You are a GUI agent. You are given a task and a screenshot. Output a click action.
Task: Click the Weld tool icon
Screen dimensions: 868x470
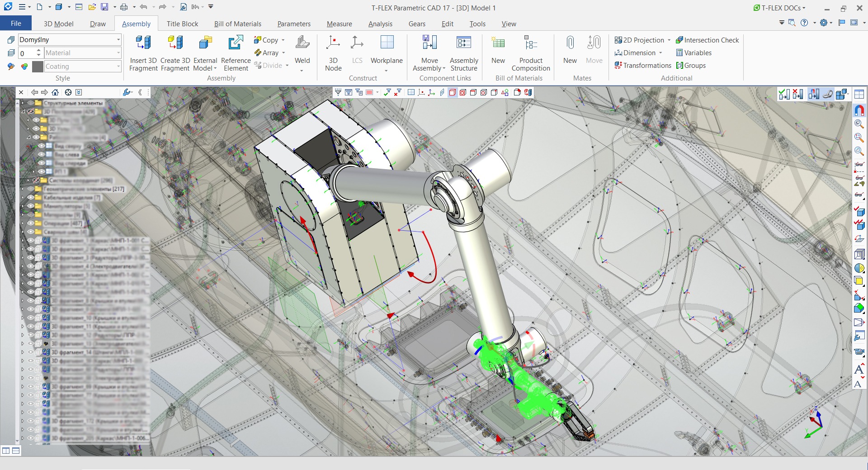click(x=302, y=43)
